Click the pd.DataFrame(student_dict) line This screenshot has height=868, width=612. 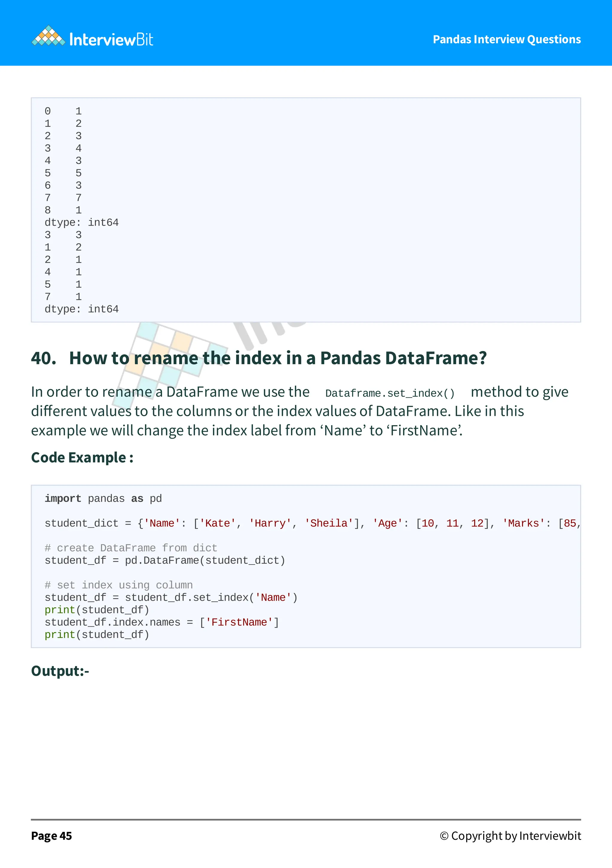165,560
